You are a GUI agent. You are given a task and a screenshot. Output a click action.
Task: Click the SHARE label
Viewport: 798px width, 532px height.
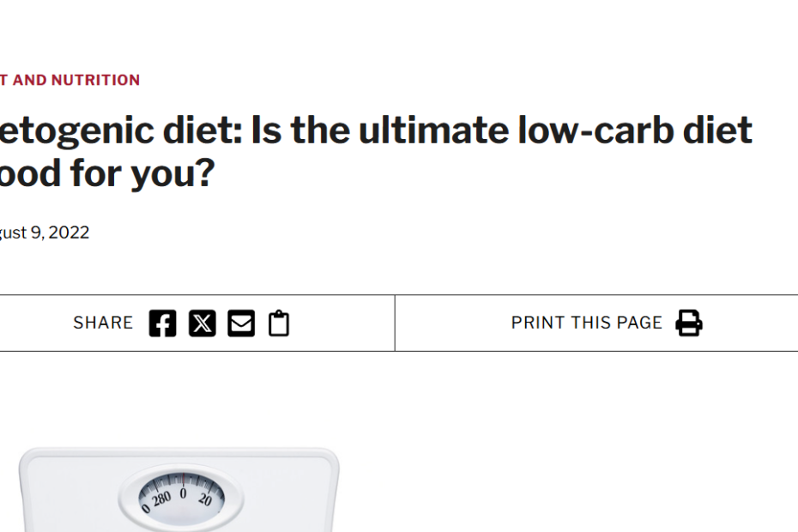pyautogui.click(x=103, y=323)
